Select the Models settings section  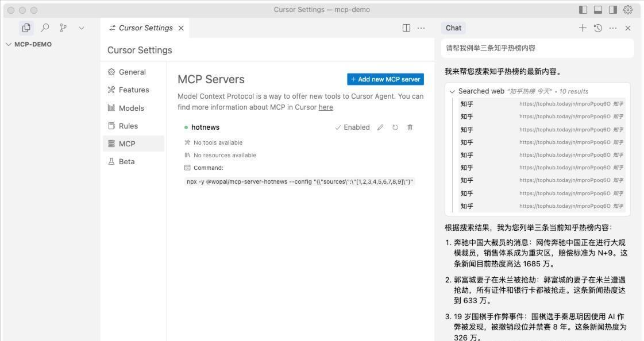(x=133, y=108)
